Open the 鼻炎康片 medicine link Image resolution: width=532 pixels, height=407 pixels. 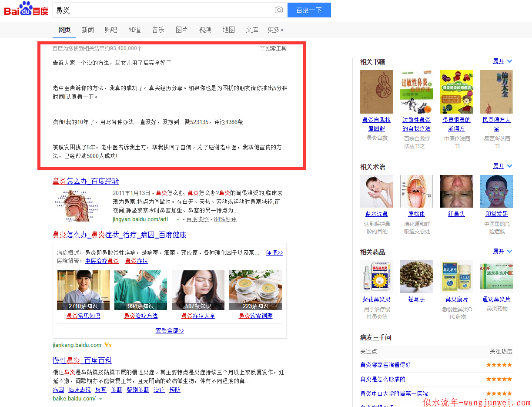click(x=456, y=299)
